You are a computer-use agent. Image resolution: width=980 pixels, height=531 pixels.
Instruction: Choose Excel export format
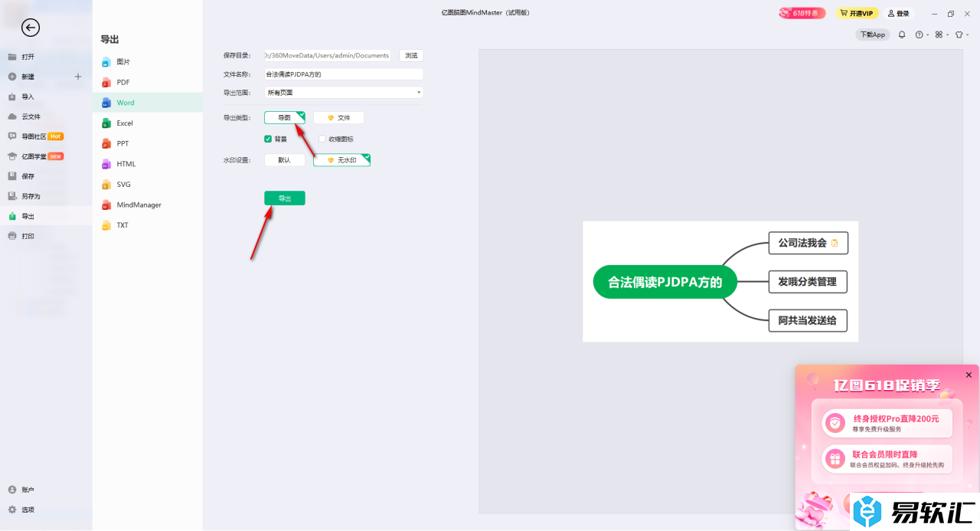tap(148, 123)
